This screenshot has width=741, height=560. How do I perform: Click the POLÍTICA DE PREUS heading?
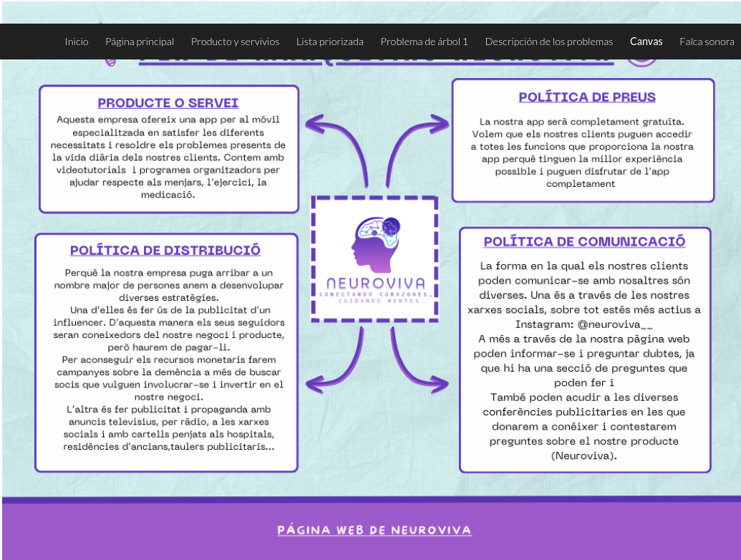click(x=587, y=97)
